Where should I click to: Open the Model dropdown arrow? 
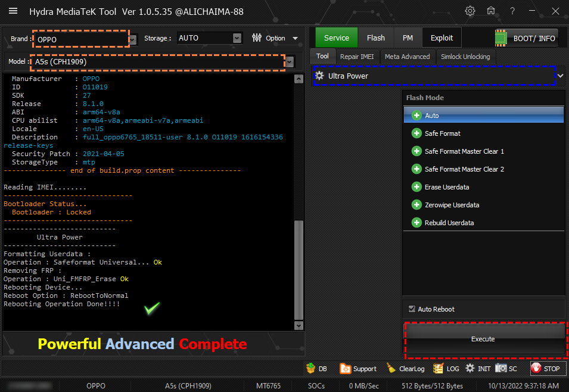(289, 62)
